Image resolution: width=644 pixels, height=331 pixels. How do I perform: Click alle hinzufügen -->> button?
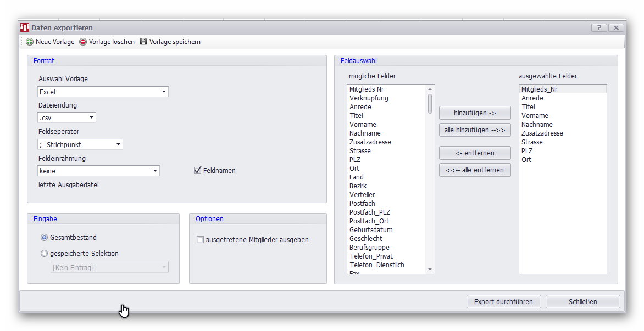[475, 130]
